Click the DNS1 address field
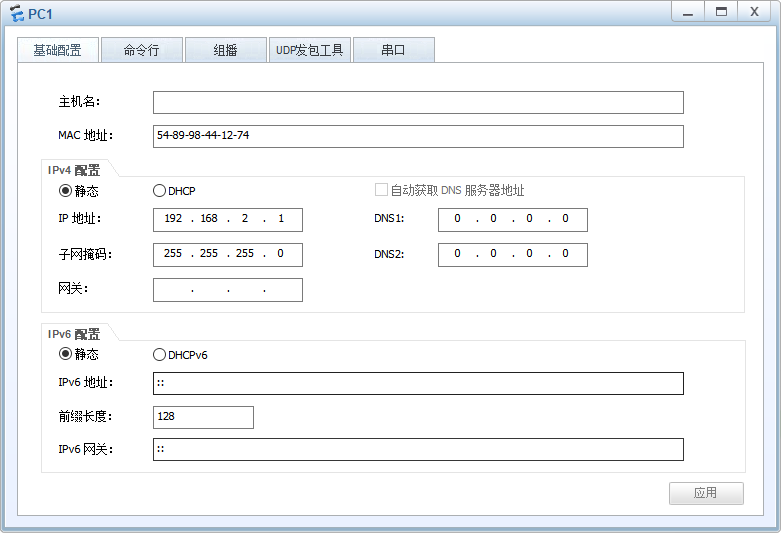This screenshot has width=781, height=533. [513, 220]
